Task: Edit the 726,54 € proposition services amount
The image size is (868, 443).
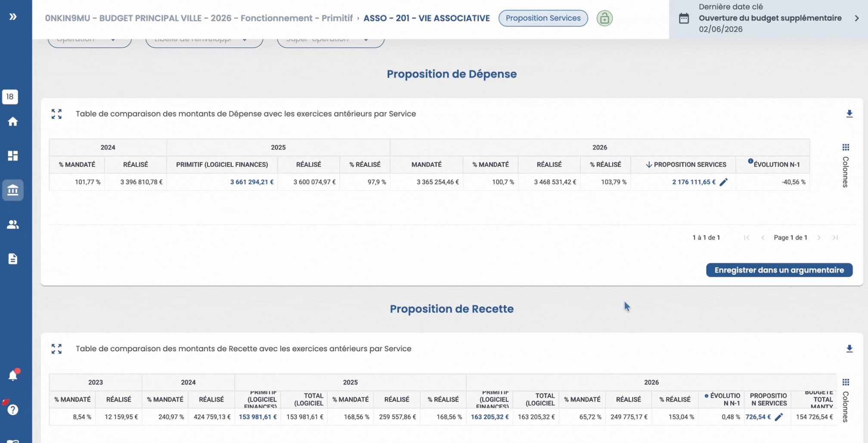Action: (778, 417)
